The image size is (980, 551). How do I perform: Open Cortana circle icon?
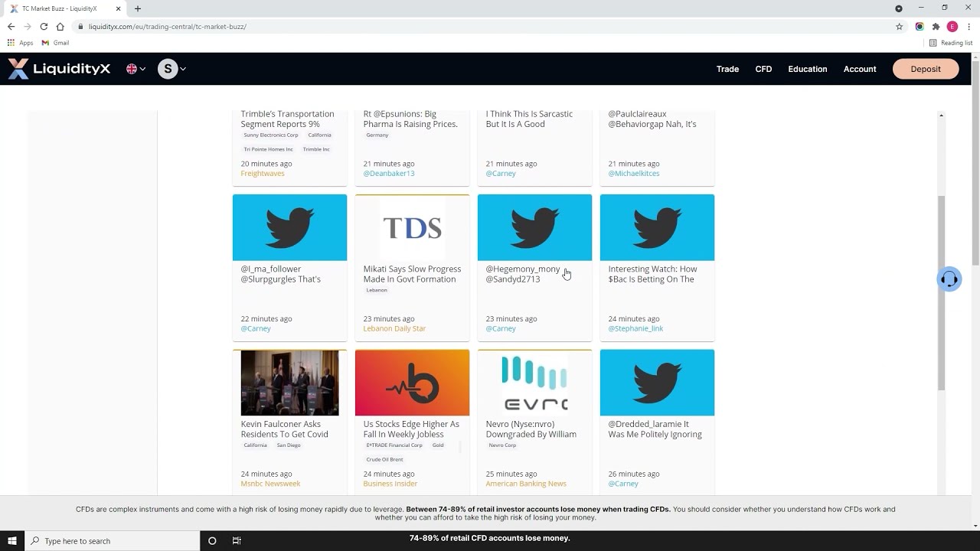pyautogui.click(x=212, y=540)
